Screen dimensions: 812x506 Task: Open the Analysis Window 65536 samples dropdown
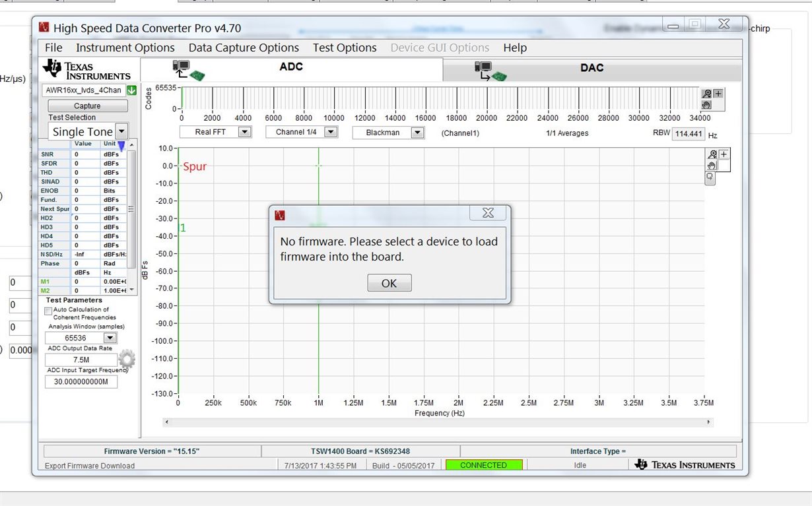110,338
